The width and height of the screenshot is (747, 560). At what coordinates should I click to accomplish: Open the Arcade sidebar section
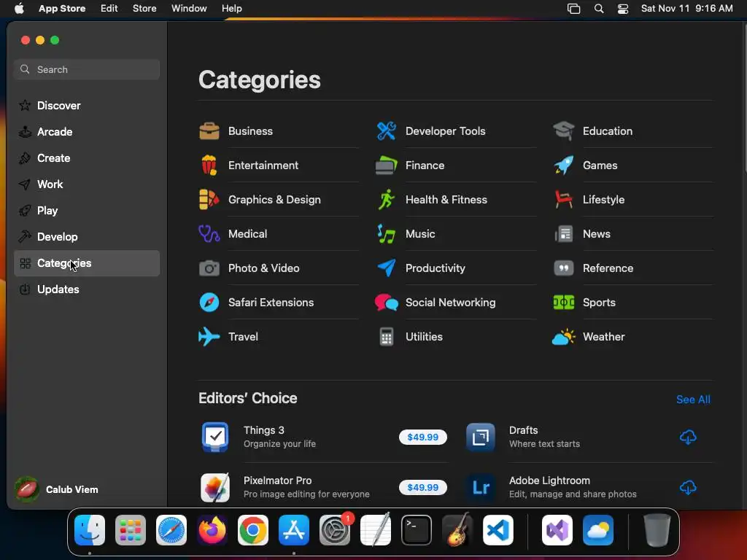tap(87, 132)
